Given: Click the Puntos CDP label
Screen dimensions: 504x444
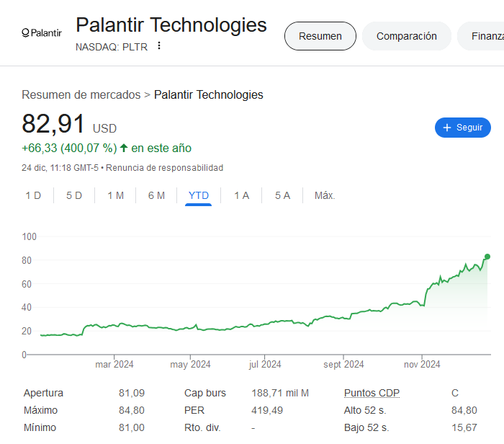Looking at the screenshot, I should pyautogui.click(x=372, y=393).
